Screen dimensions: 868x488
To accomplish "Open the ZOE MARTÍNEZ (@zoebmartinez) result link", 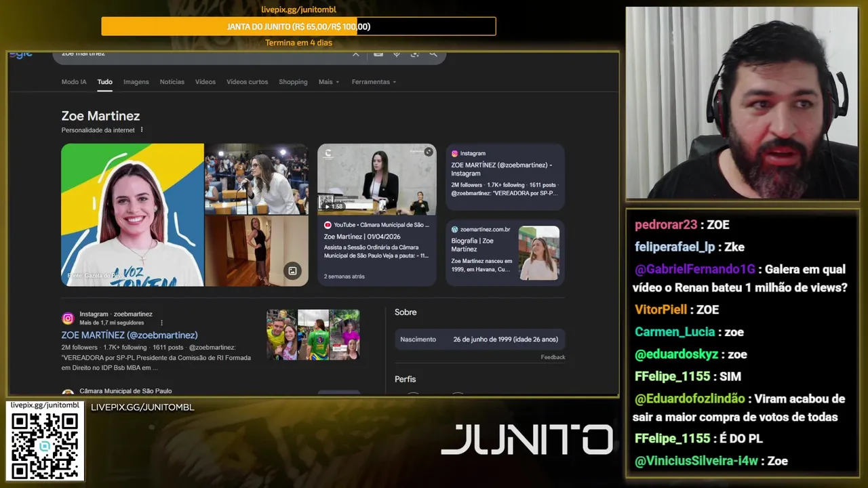I will pos(130,335).
